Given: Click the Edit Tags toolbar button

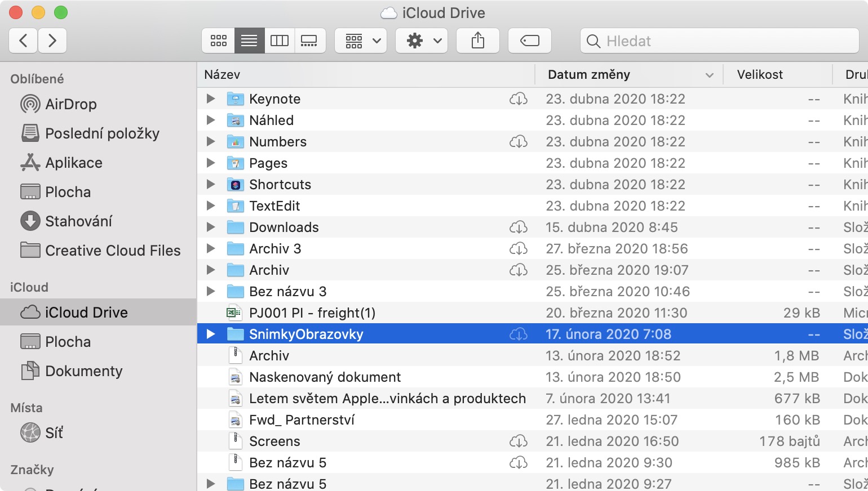Looking at the screenshot, I should coord(530,41).
